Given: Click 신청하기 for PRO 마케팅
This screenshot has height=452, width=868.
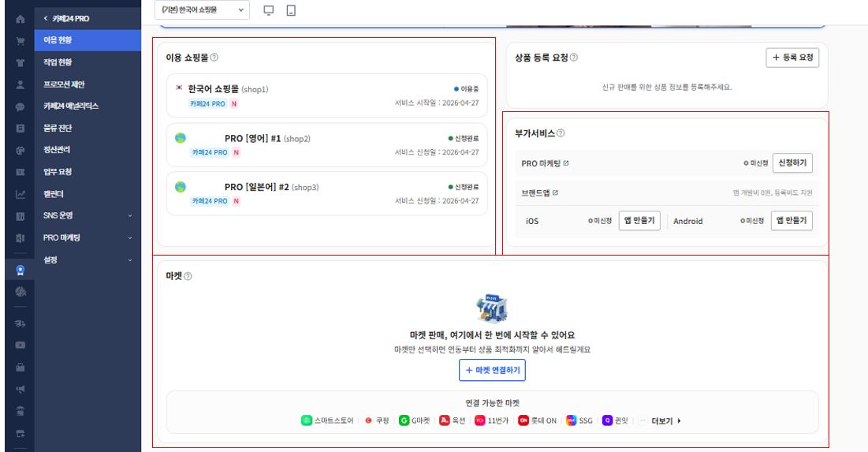Looking at the screenshot, I should tap(792, 162).
